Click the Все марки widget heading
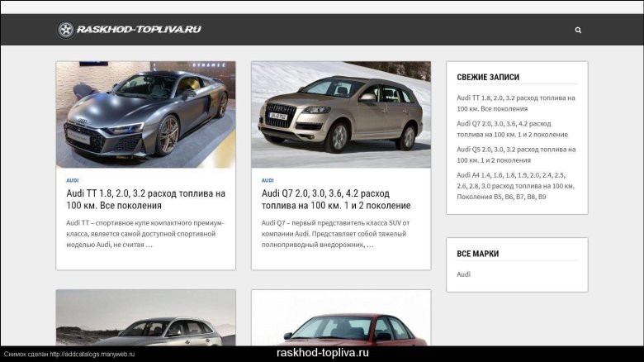 pyautogui.click(x=478, y=254)
